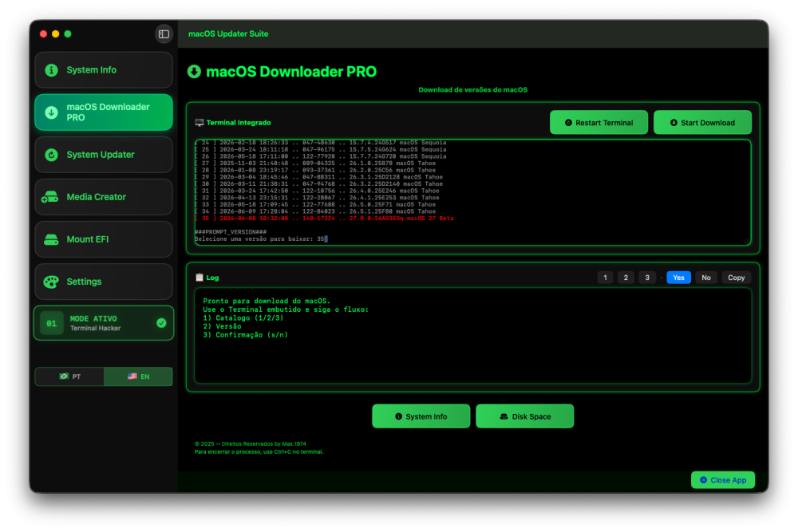Click the Settings palette icon
Screen dimensions: 798x532
[51, 282]
